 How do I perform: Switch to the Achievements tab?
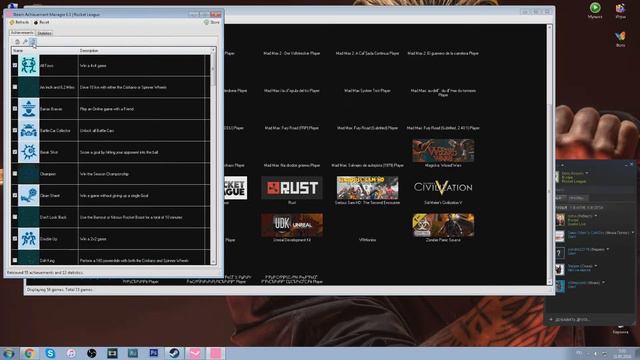(x=22, y=33)
